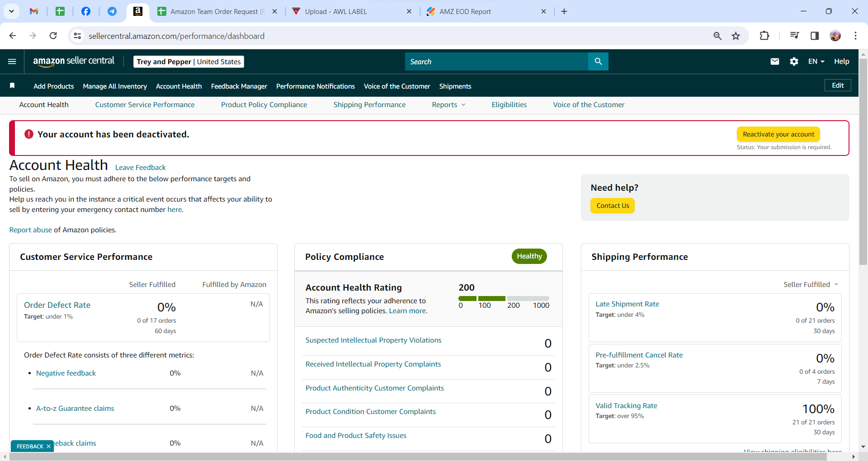The width and height of the screenshot is (868, 461).
Task: Open the Customer Service Performance tab
Action: click(145, 105)
